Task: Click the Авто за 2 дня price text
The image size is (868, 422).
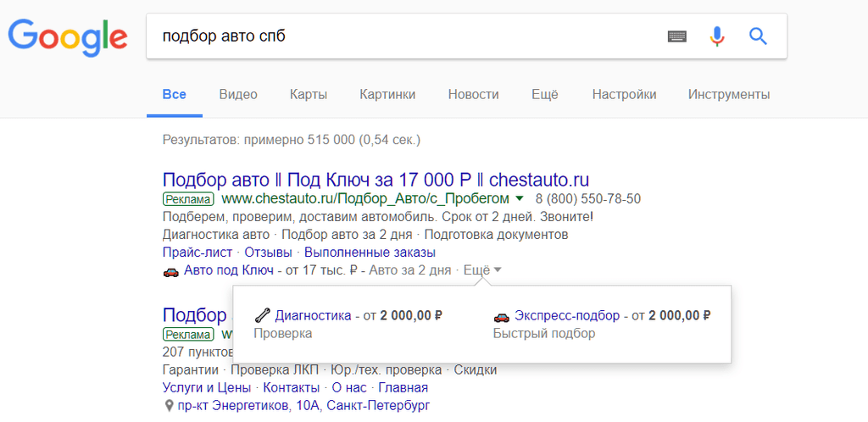Action: [410, 270]
